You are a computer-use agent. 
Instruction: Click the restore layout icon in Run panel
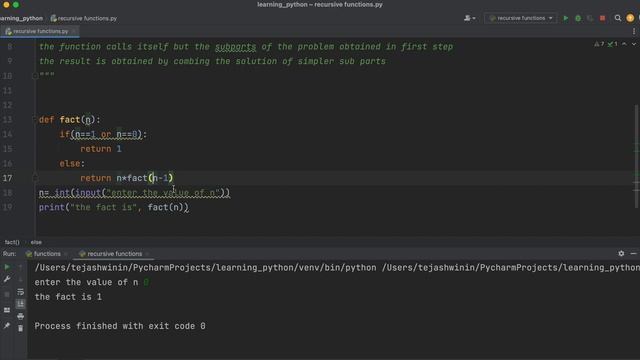[x=7, y=310]
